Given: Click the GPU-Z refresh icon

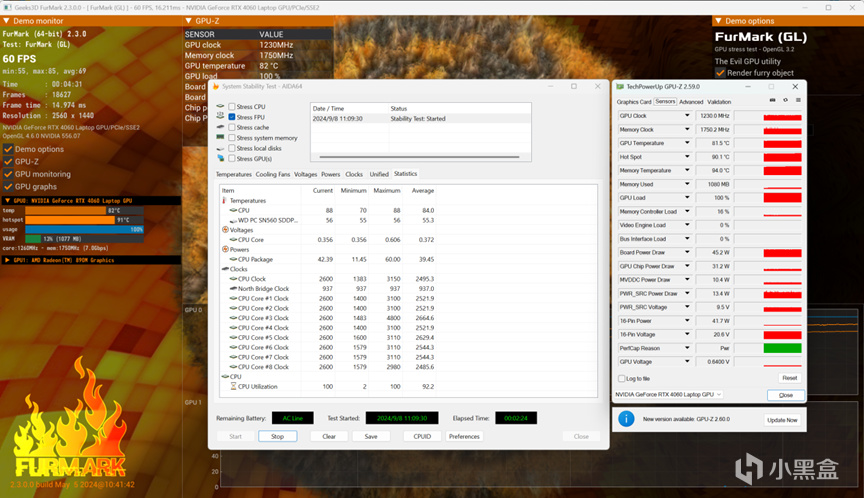Looking at the screenshot, I should tap(785, 101).
